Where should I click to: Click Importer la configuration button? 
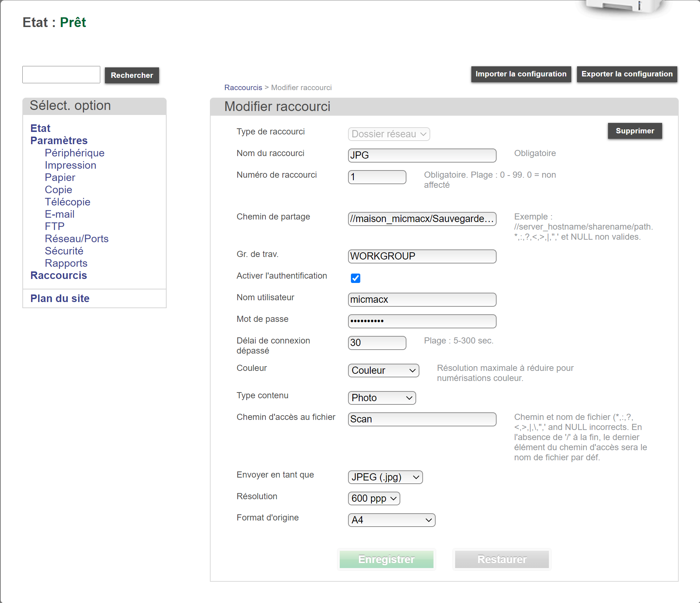tap(521, 74)
